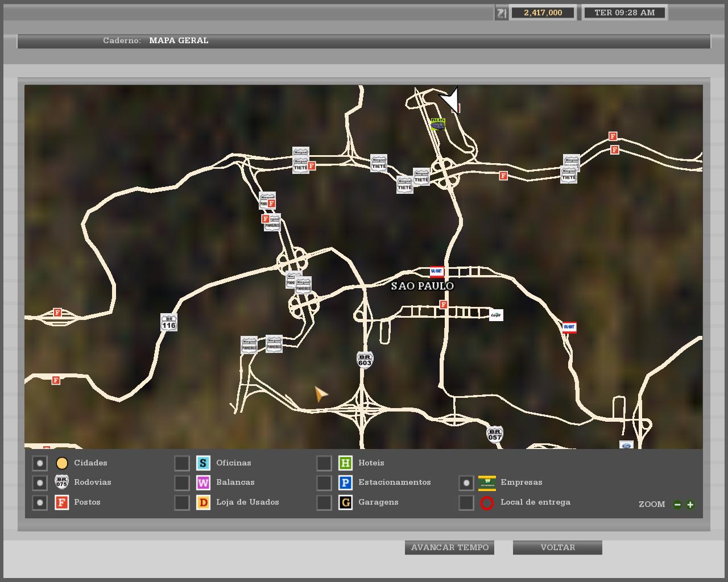Click the BR 603 highway shield

(365, 360)
